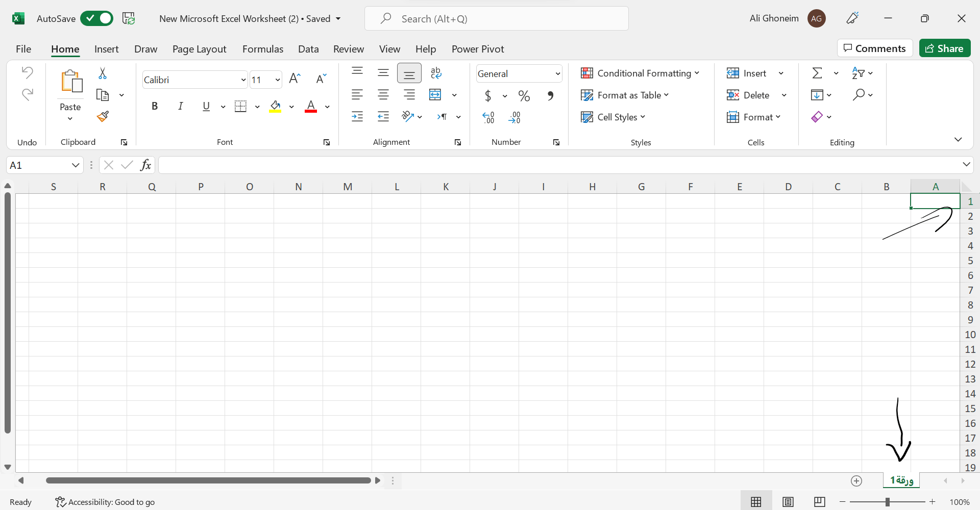Click in the Search (Alt+Q) box
The height and width of the screenshot is (510, 980).
(497, 18)
